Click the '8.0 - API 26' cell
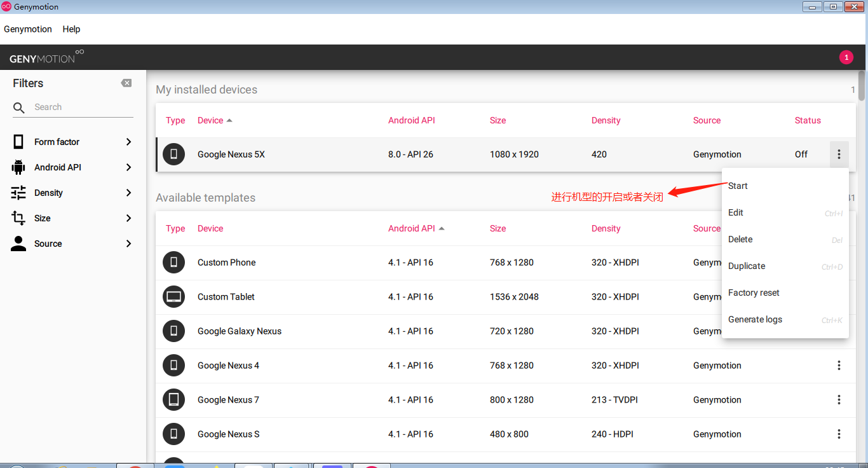The height and width of the screenshot is (468, 868). point(410,154)
